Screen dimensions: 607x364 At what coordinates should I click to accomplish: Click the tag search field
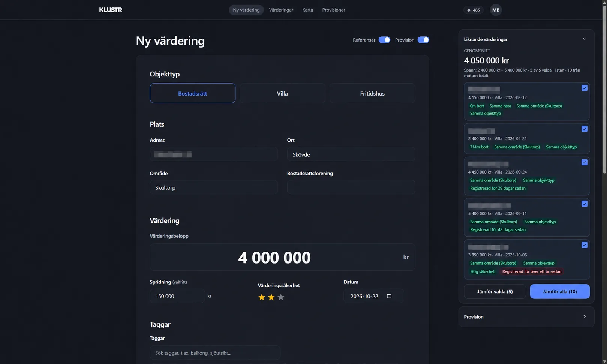tap(215, 352)
